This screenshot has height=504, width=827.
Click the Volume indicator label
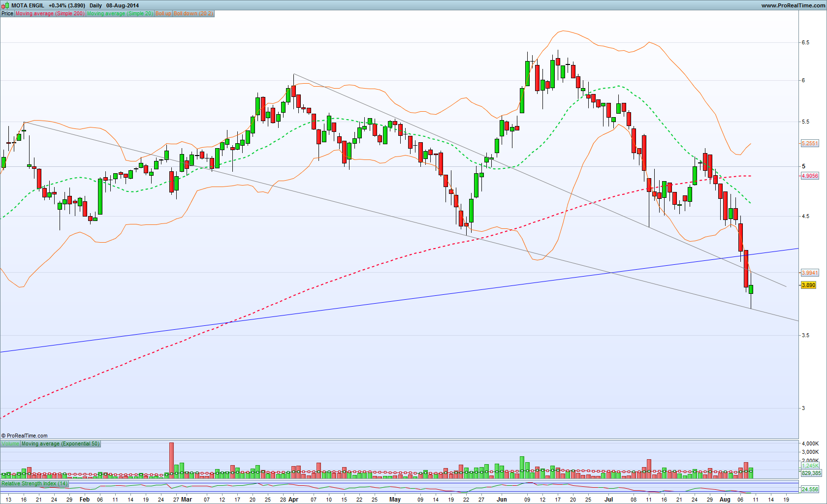(x=10, y=443)
